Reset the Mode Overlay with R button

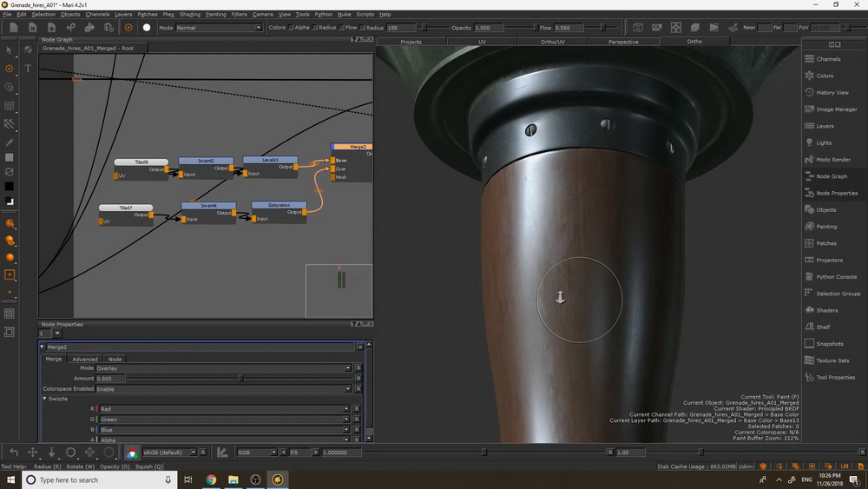click(x=358, y=367)
